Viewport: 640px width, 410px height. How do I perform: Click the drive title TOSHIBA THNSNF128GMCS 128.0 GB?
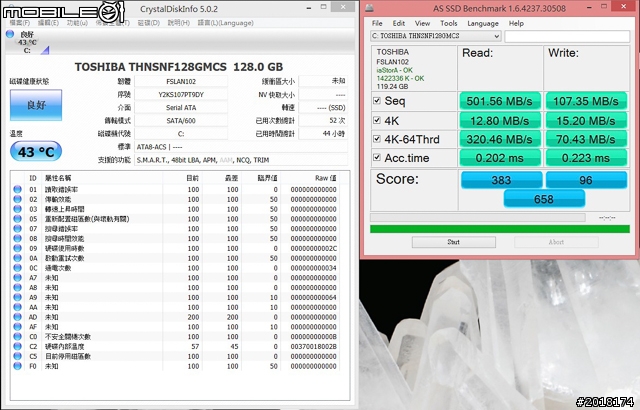pos(179,67)
